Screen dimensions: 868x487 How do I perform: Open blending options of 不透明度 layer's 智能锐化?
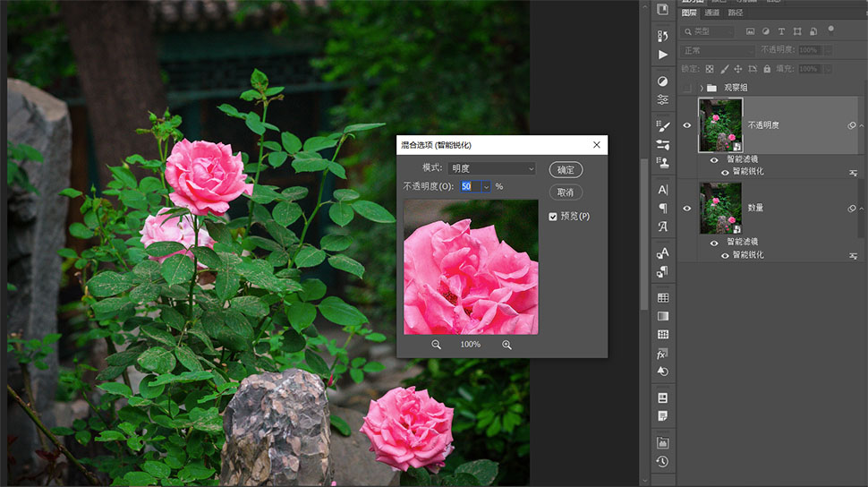(853, 173)
